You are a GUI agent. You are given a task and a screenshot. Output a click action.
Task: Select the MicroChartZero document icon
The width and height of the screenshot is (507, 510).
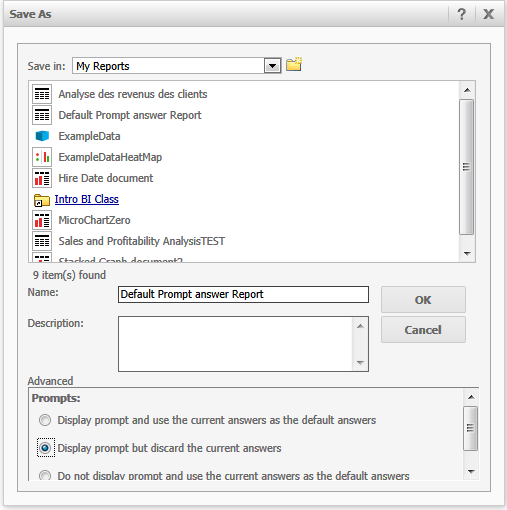(x=42, y=220)
